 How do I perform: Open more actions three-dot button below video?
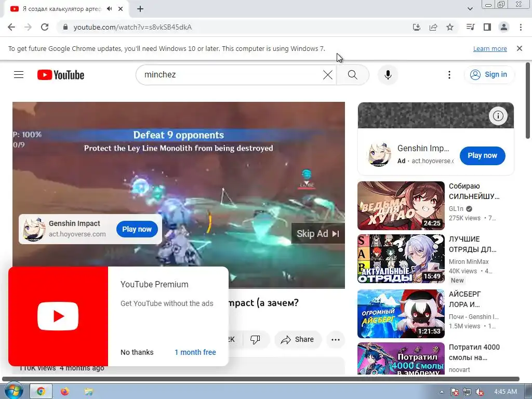point(336,339)
